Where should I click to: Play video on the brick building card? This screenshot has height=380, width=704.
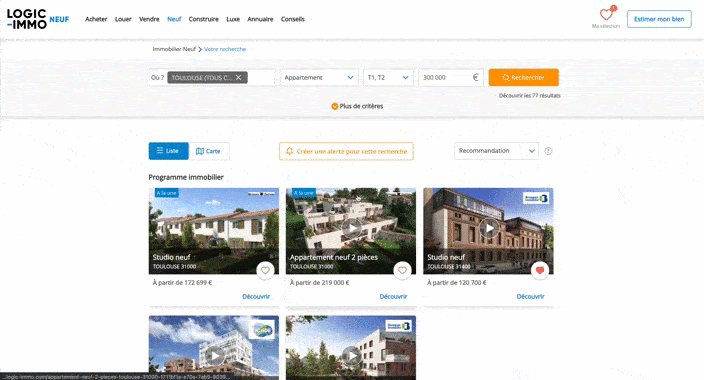352,356
